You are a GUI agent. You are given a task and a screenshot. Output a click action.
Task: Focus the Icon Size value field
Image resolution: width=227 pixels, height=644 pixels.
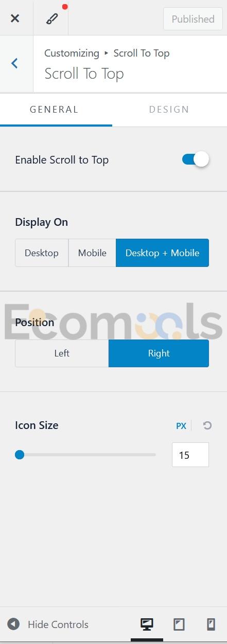(x=190, y=455)
